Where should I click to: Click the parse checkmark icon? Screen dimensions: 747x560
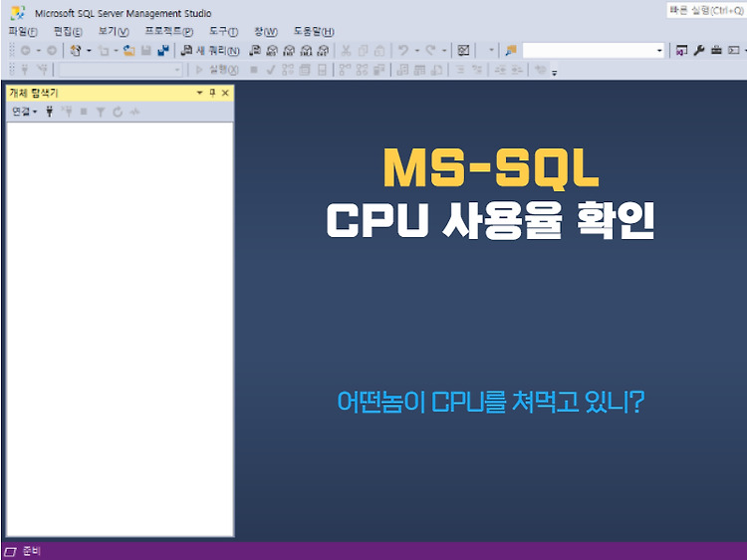(271, 70)
